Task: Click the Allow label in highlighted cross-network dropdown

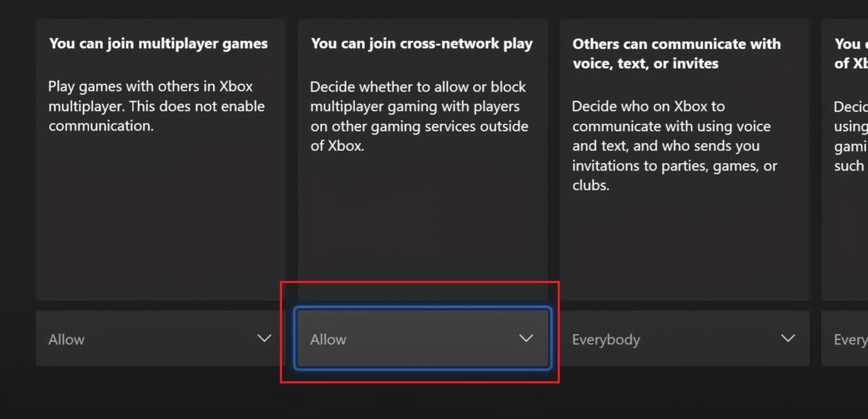Action: point(328,340)
